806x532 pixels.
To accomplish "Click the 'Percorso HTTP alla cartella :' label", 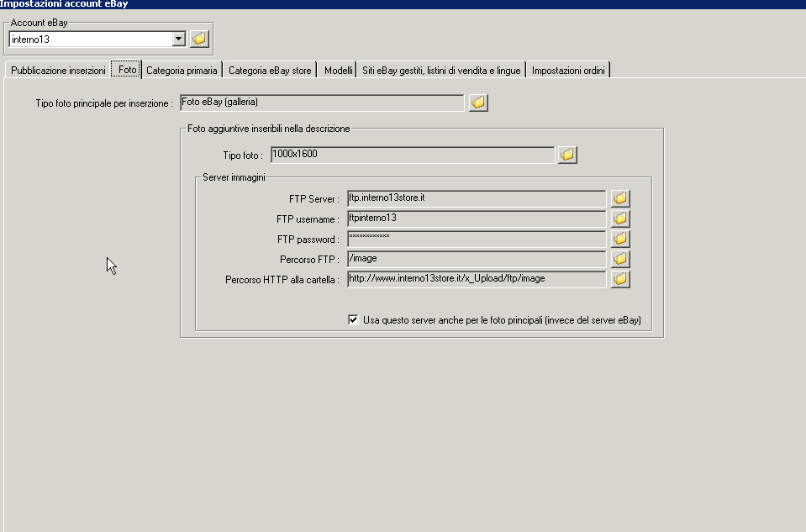I will 282,280.
